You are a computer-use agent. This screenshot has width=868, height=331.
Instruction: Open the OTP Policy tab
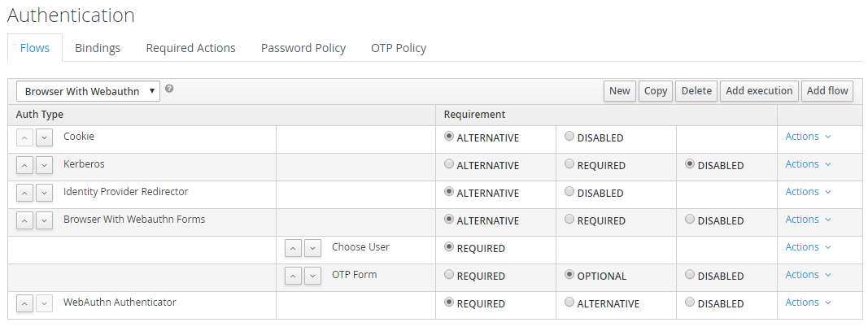(x=399, y=48)
